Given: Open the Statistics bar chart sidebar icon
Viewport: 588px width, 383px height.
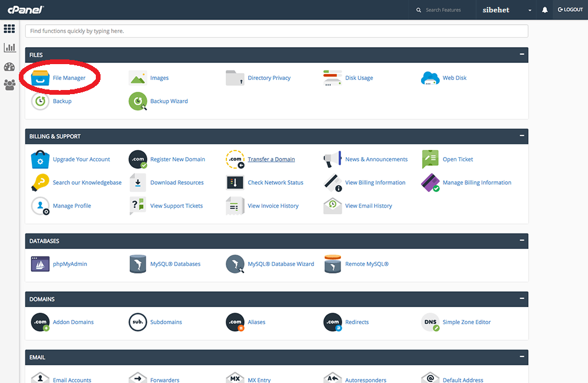Looking at the screenshot, I should click(x=9, y=48).
